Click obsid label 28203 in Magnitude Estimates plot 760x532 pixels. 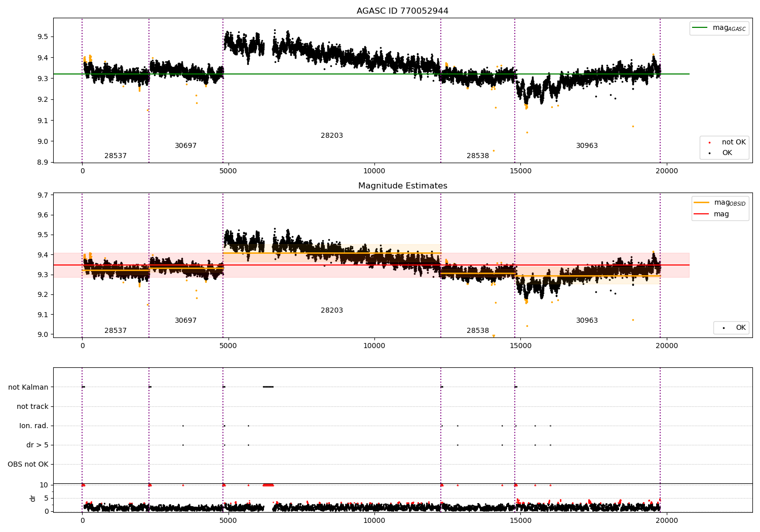(332, 311)
